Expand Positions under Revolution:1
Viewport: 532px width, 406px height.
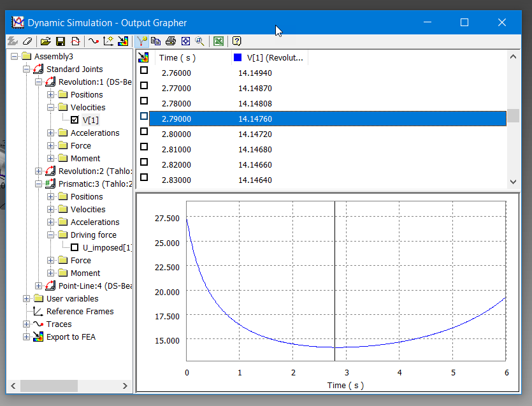coord(50,95)
